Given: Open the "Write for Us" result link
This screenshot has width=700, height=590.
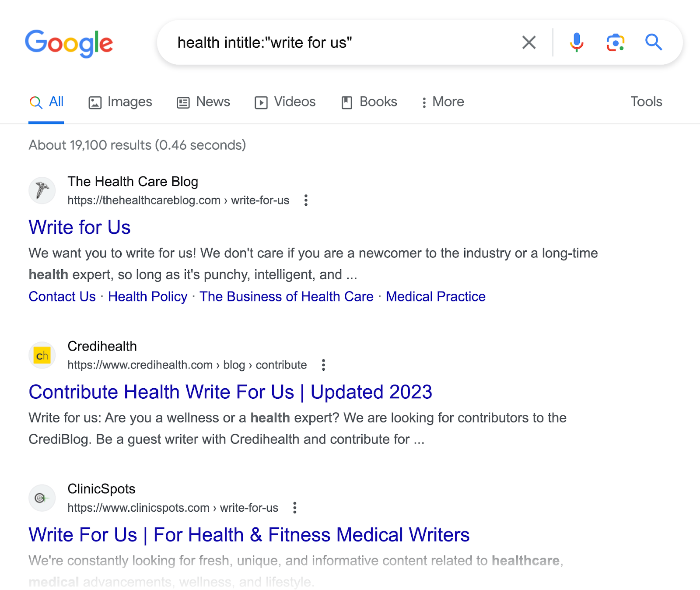Looking at the screenshot, I should click(80, 227).
